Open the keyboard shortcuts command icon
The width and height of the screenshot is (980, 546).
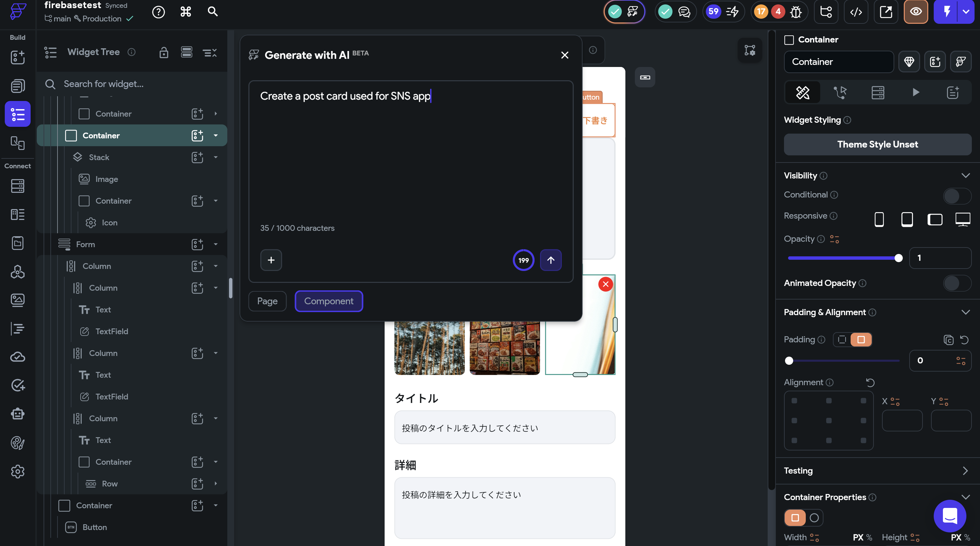(x=186, y=12)
